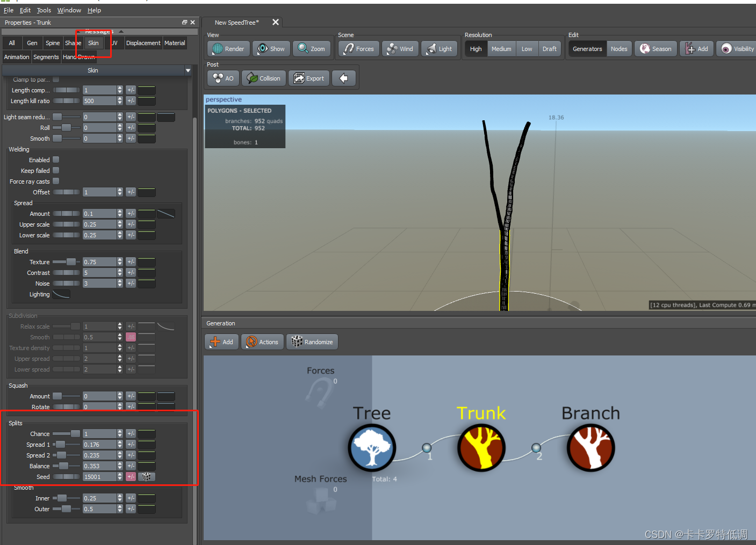
Task: Select the Branch generator node
Action: coord(591,448)
